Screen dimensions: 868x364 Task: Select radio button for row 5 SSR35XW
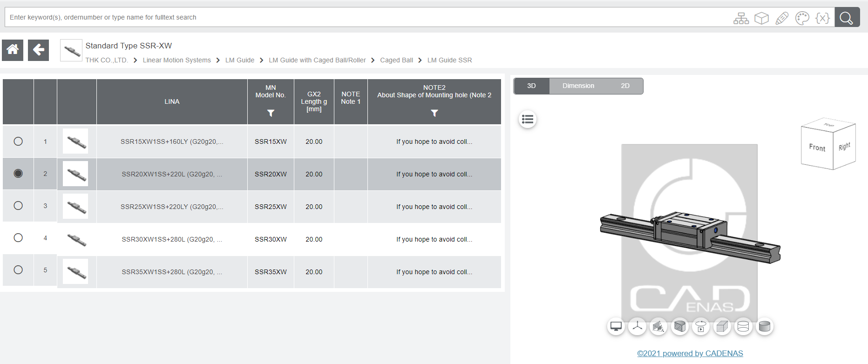tap(18, 270)
